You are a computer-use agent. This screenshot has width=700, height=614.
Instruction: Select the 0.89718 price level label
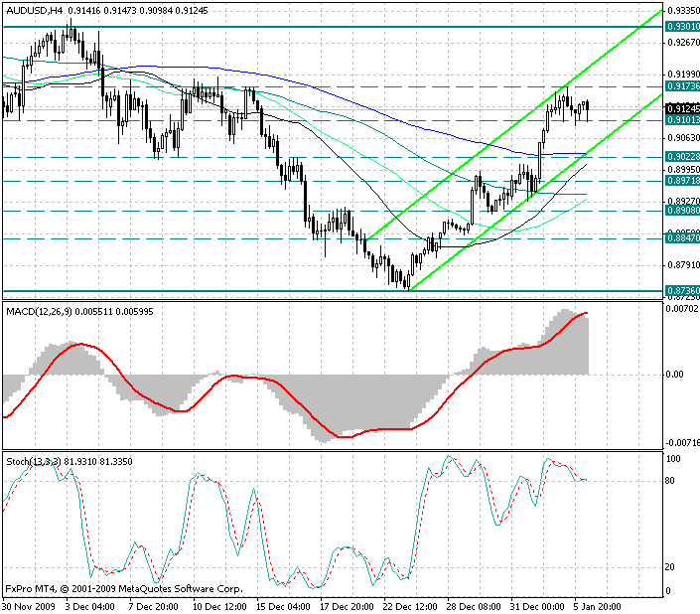pos(682,181)
